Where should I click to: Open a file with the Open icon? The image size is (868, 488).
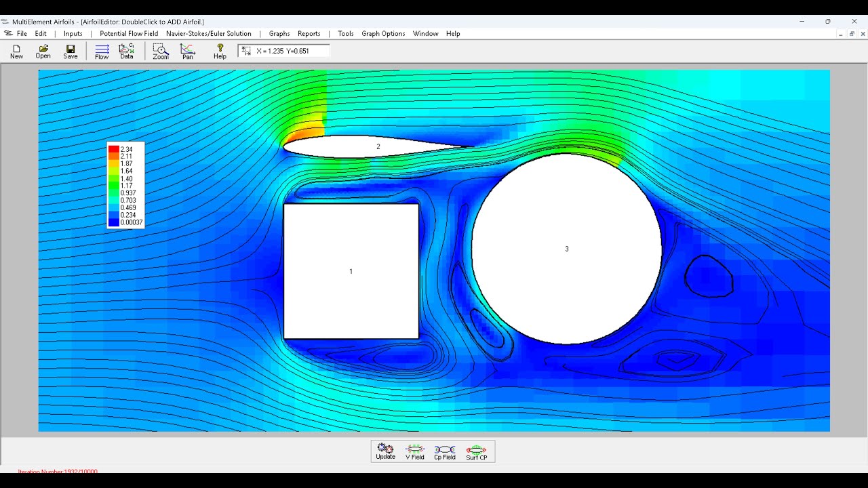pos(43,52)
